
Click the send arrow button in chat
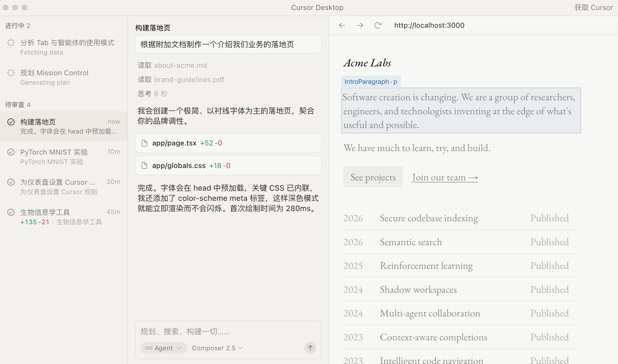[x=310, y=348]
